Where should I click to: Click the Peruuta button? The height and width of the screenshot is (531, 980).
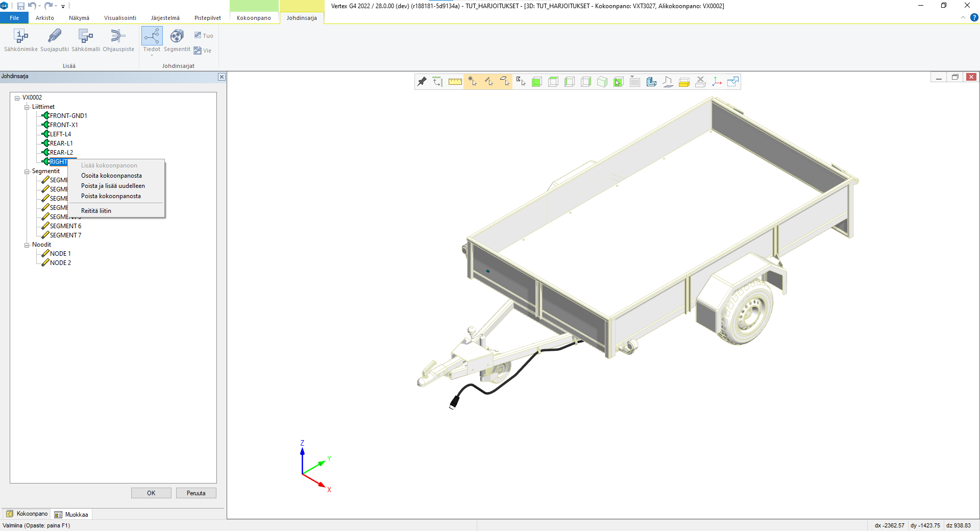point(196,493)
